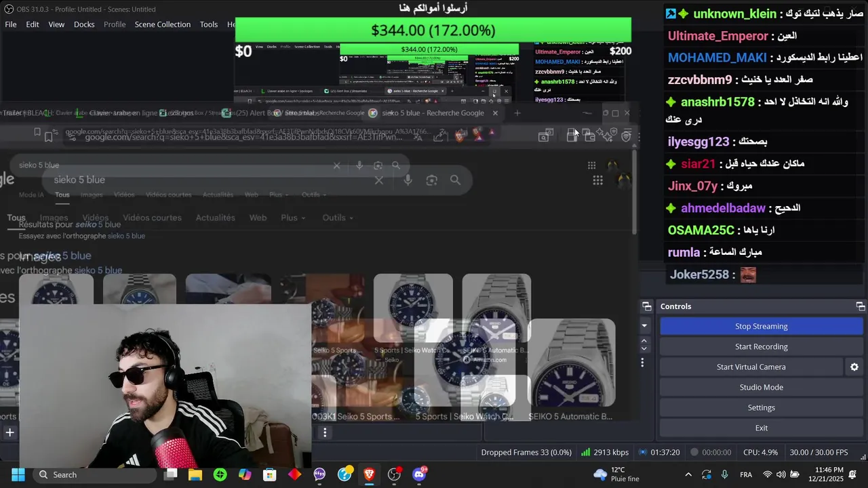Expand the large Outils dropdown in Google results

[338, 218]
